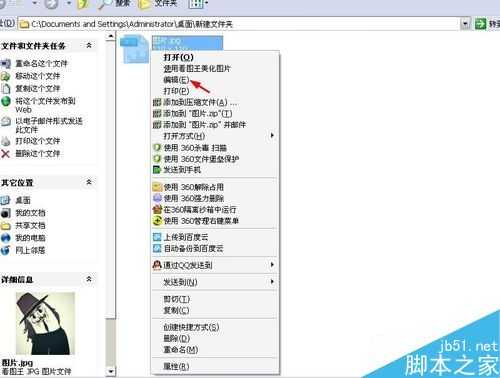500x378 pixels.
Task: Click the auto-backup-to-Baidu-Cloud icon
Action: point(157,248)
